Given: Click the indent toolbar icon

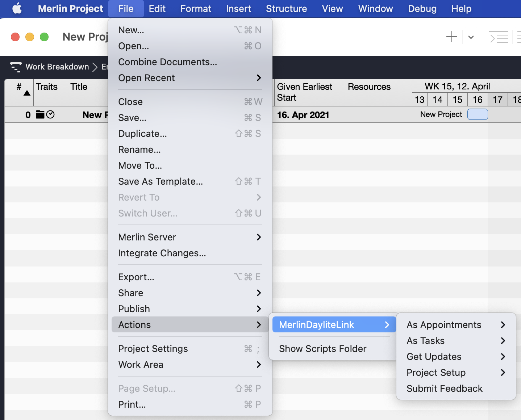Looking at the screenshot, I should tap(499, 37).
